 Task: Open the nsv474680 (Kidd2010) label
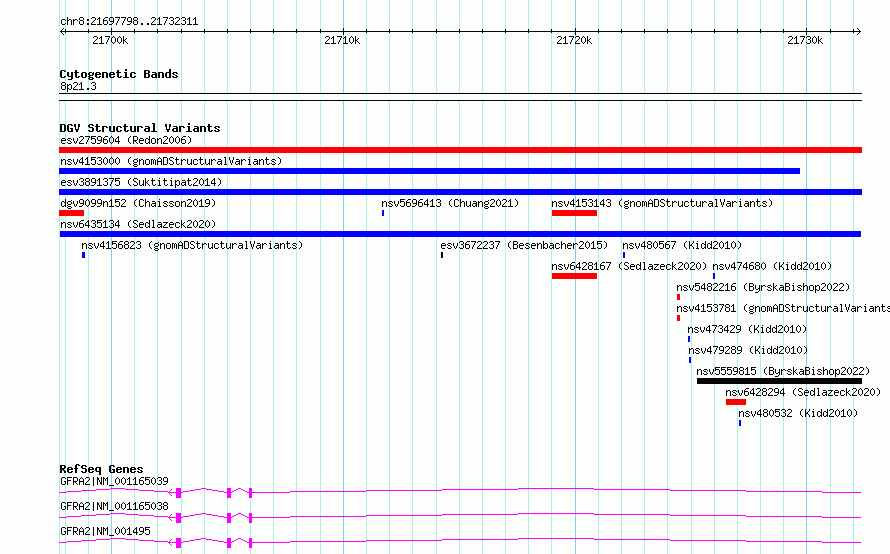tap(772, 266)
